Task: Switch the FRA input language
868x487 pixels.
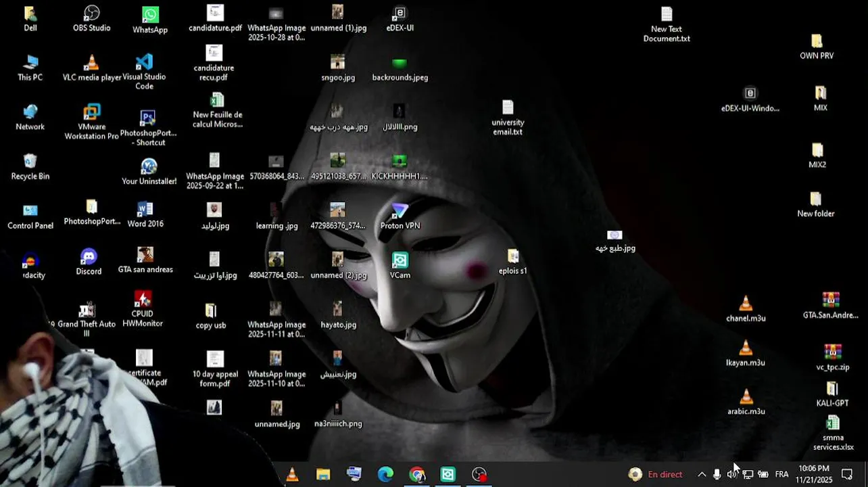Action: tap(781, 474)
